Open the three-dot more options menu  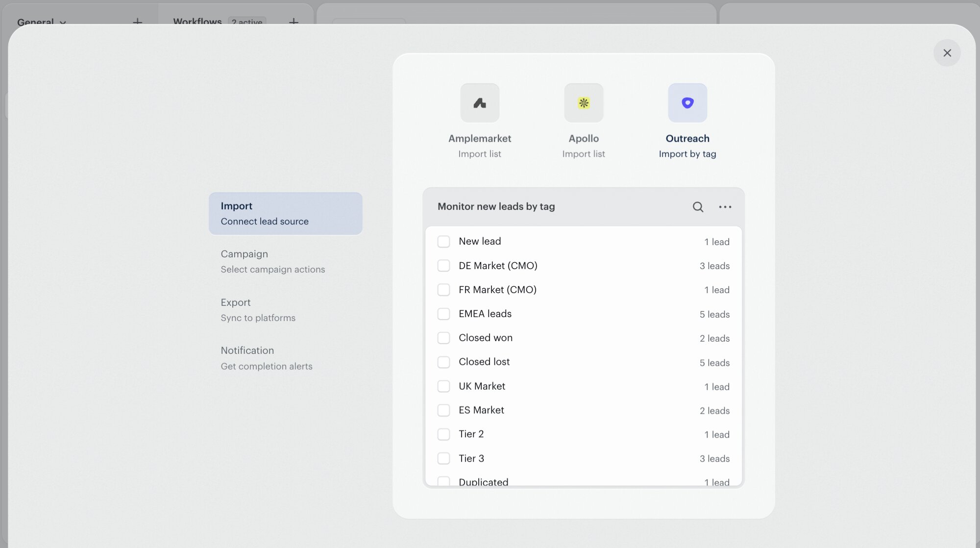[725, 207]
